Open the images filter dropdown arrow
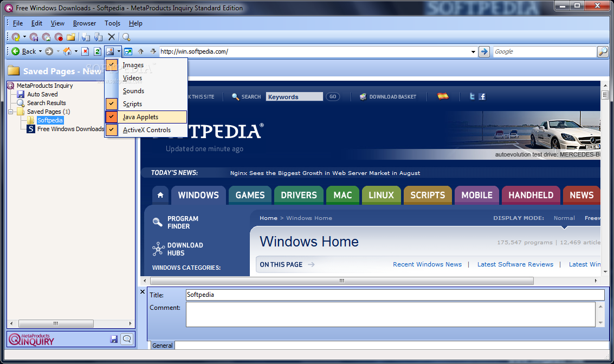This screenshot has height=364, width=614. pos(119,51)
